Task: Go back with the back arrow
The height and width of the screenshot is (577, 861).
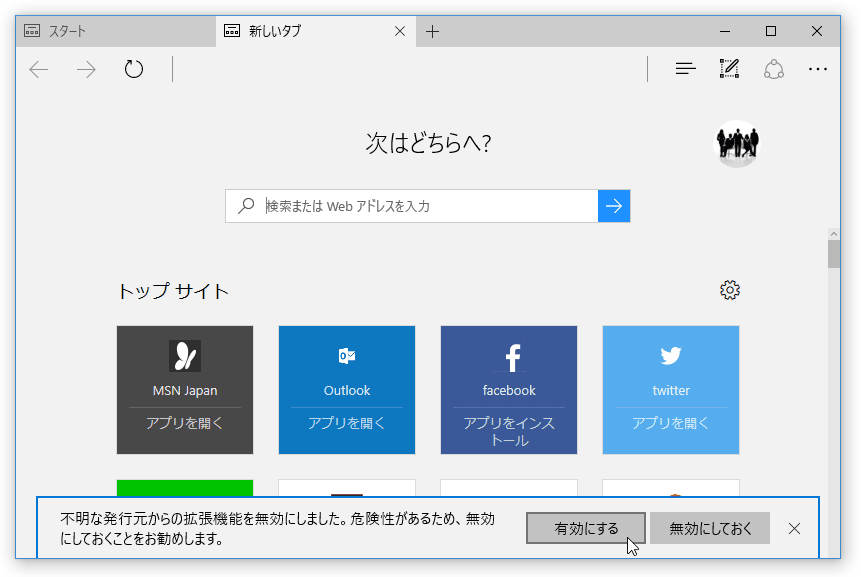Action: [39, 70]
